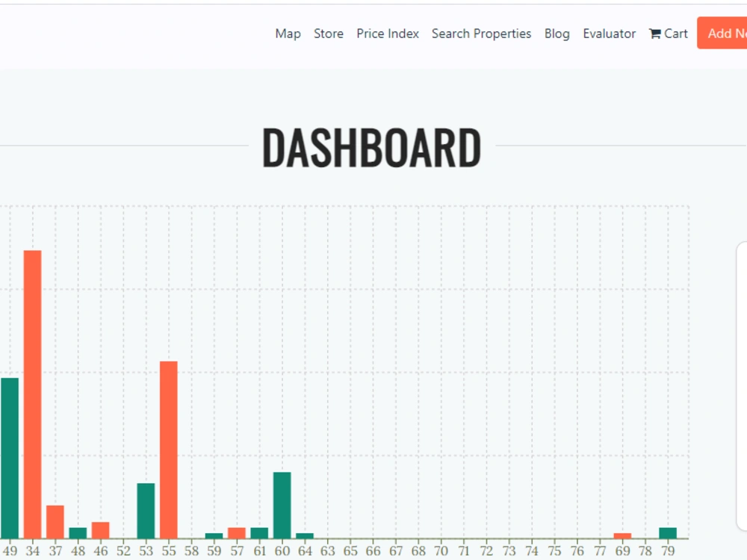Open the Store page

pyautogui.click(x=328, y=34)
